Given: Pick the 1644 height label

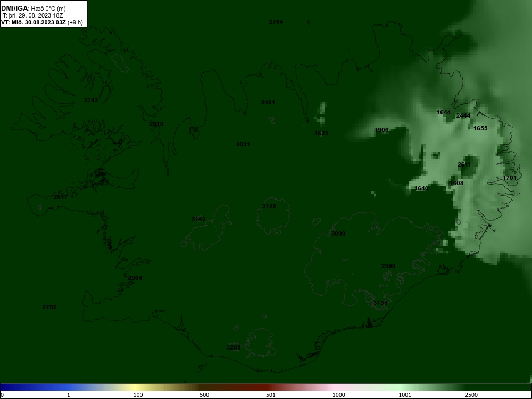Looking at the screenshot, I should (x=444, y=112).
